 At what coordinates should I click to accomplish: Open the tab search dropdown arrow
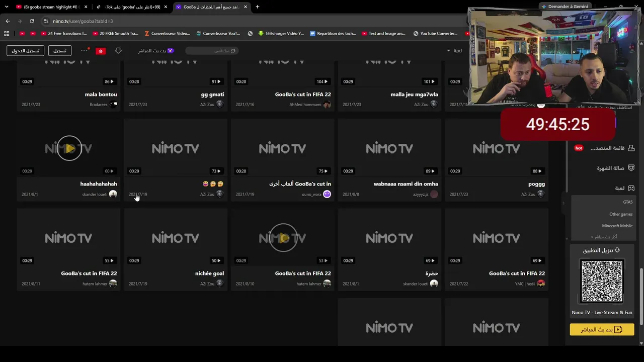(7, 7)
